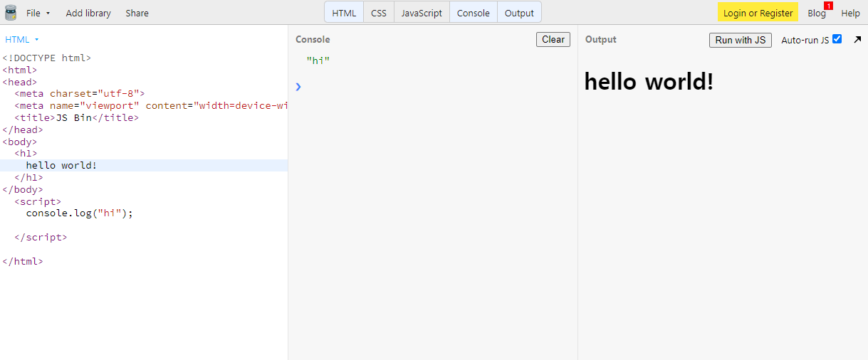
Task: Click the Clear console button
Action: coord(553,40)
